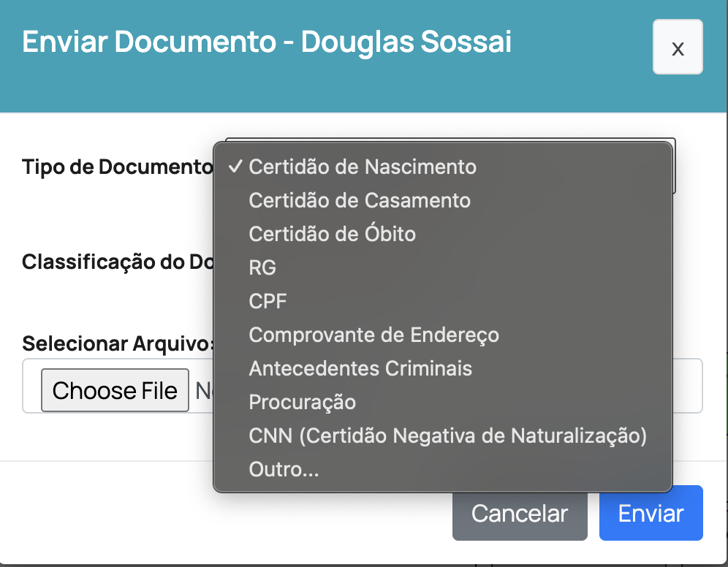Screen dimensions: 728x567
Task: Submit the document with Enviar
Action: pyautogui.click(x=651, y=513)
